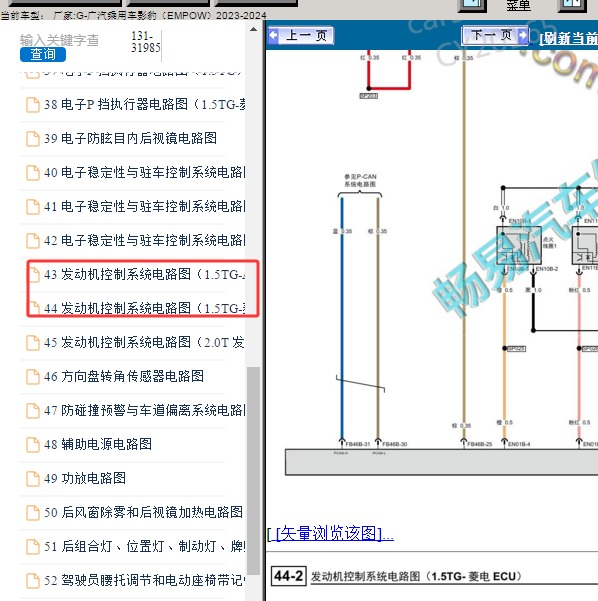Image resolution: width=598 pixels, height=601 pixels.
Task: Open item 47 防碰撞预警与车道偏离系统电路图
Action: (145, 411)
